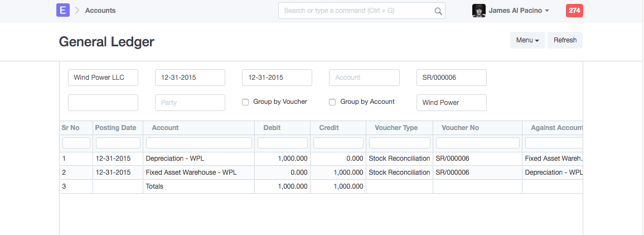The height and width of the screenshot is (235, 644).
Task: Click the Party filter field
Action: tap(190, 103)
